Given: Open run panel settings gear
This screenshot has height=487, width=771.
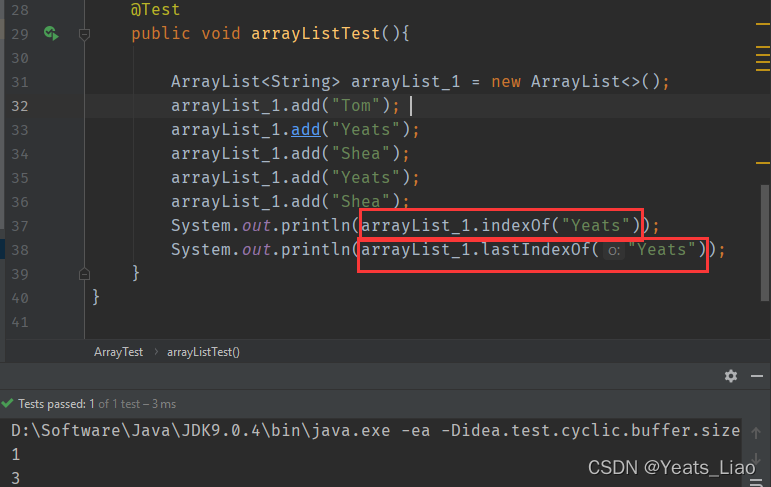Looking at the screenshot, I should coord(731,376).
